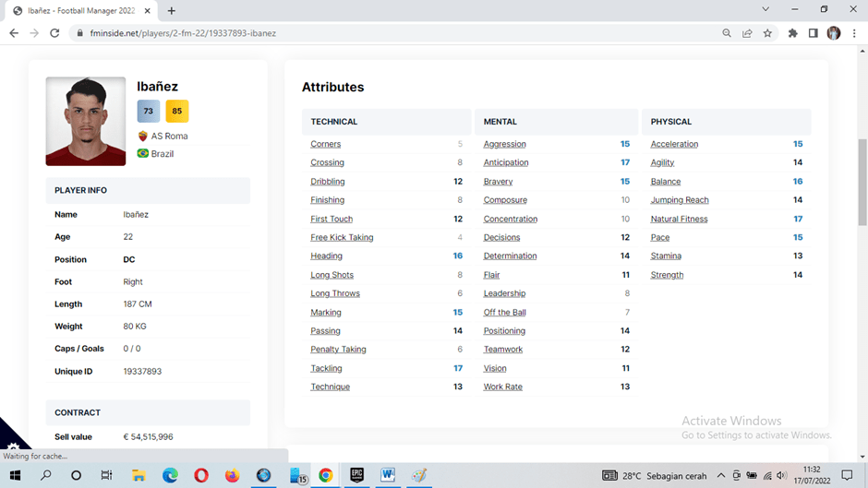Click the Ibañez player portrait photo
Screen dimensions: 868x488
tap(86, 122)
